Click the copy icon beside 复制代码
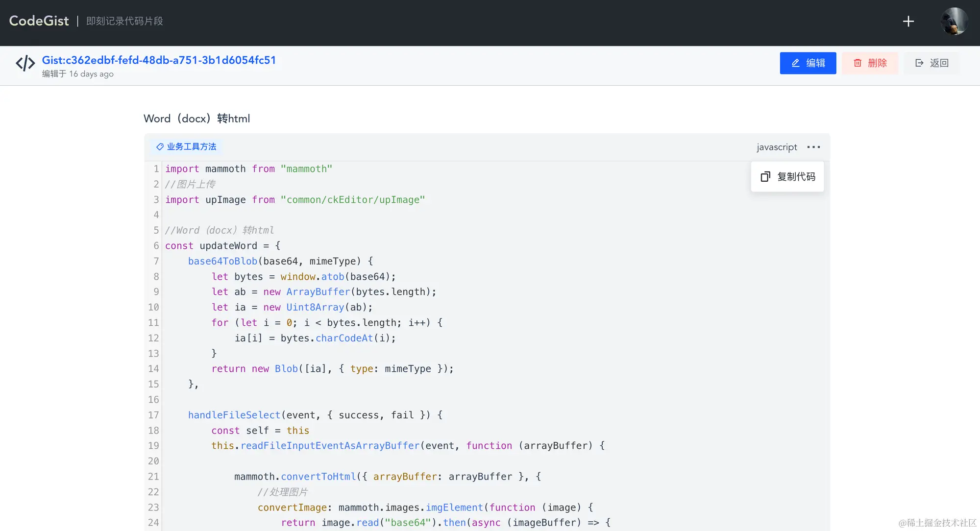Viewport: 980px width, 531px height. [765, 176]
